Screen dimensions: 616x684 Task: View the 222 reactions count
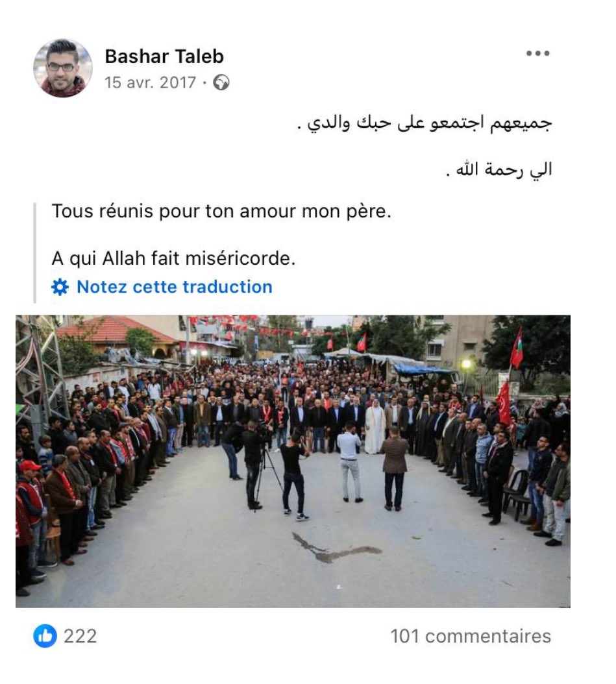(x=80, y=636)
